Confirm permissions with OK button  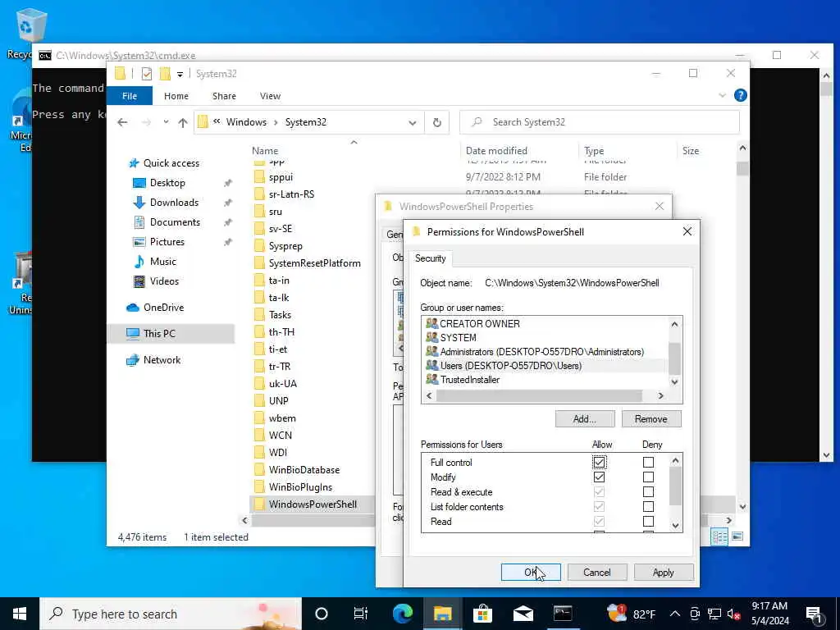pos(531,572)
